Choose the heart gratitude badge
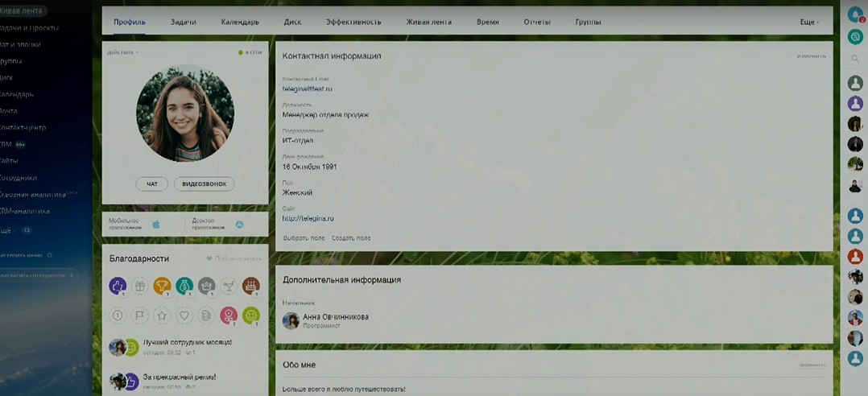Screen dimensions: 868x396 point(184,316)
